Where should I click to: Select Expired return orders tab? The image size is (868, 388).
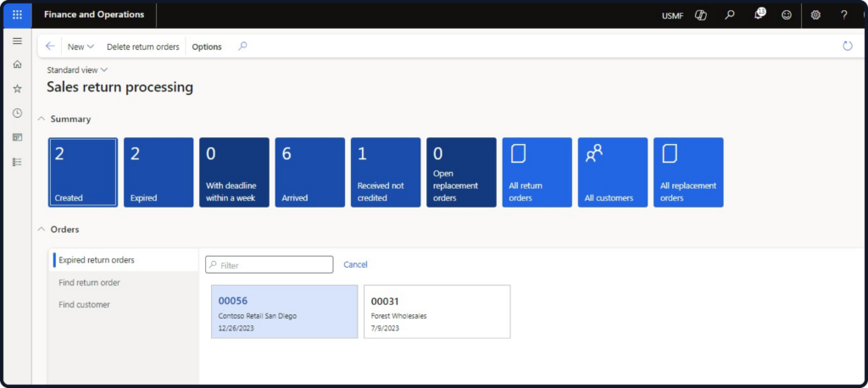click(124, 260)
